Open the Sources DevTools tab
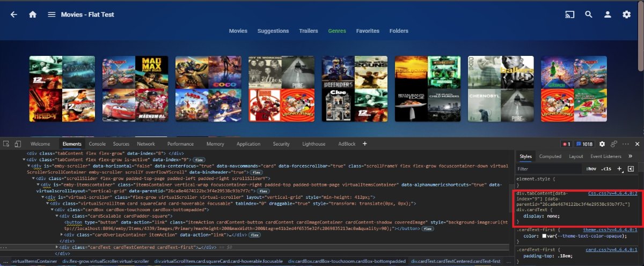The height and width of the screenshot is (266, 644). (x=121, y=144)
